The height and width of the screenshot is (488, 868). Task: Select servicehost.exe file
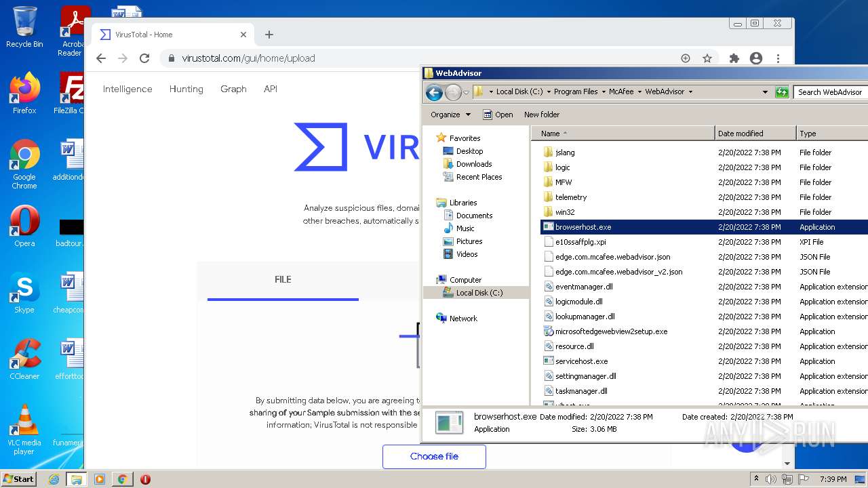(581, 361)
